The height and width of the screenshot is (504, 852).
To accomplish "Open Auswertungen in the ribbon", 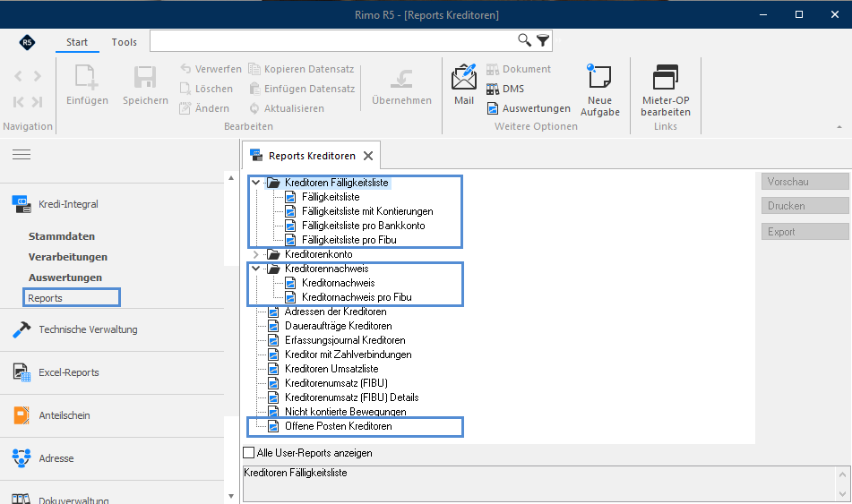I will 529,108.
